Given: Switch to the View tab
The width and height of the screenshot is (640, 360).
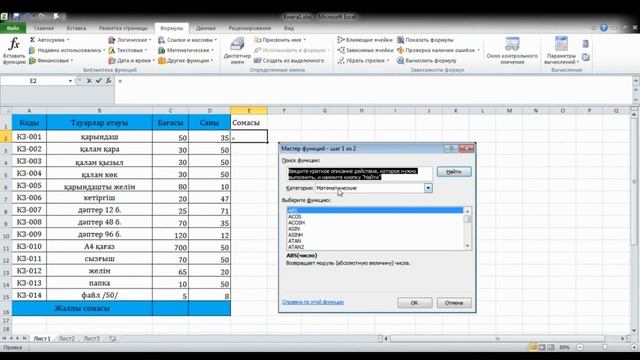Looking at the screenshot, I should click(289, 28).
